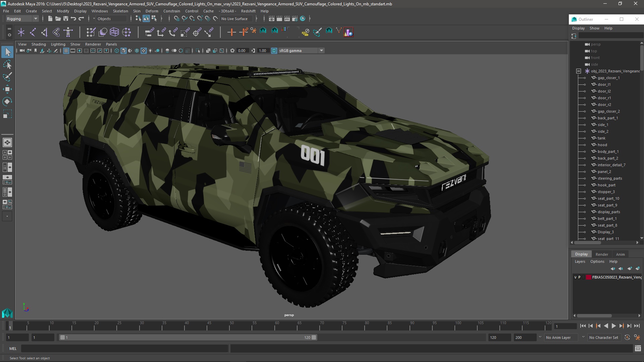Go to start of playback range
Viewport: 644px width, 362px height.
(x=583, y=326)
